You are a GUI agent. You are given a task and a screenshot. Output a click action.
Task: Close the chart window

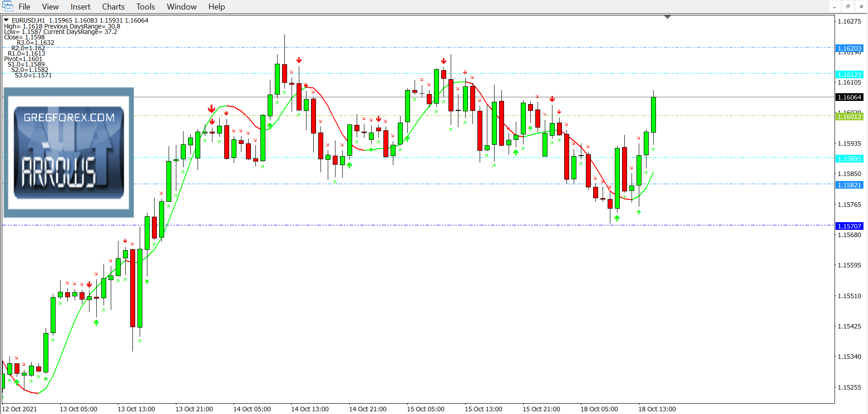pyautogui.click(x=861, y=6)
